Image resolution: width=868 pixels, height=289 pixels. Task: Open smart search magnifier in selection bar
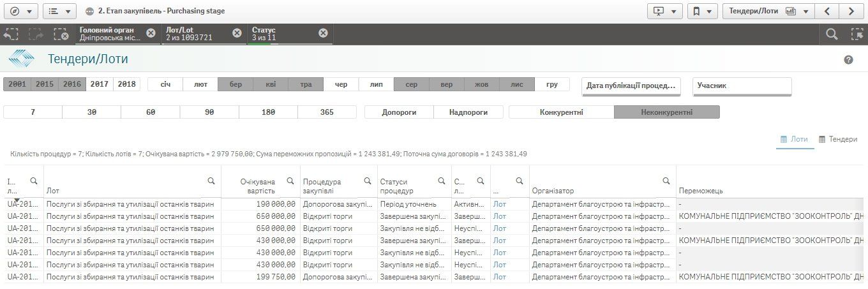832,34
